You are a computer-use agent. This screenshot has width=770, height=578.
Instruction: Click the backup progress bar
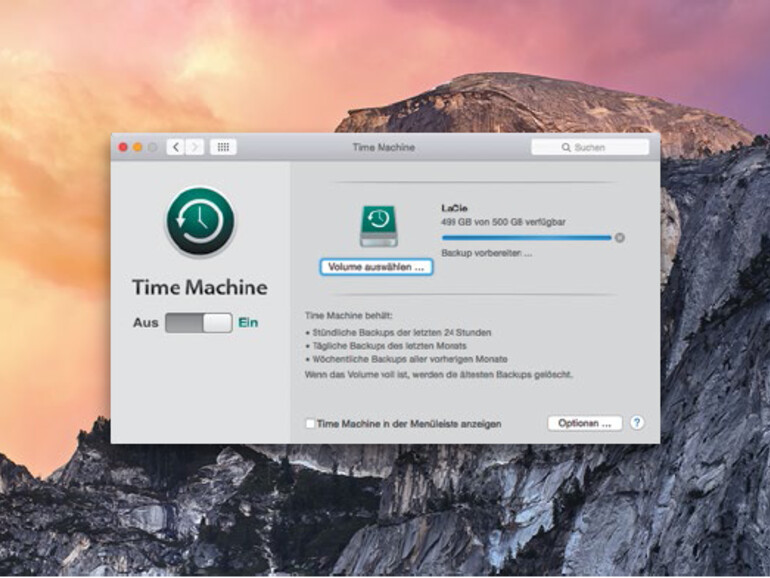pos(526,238)
